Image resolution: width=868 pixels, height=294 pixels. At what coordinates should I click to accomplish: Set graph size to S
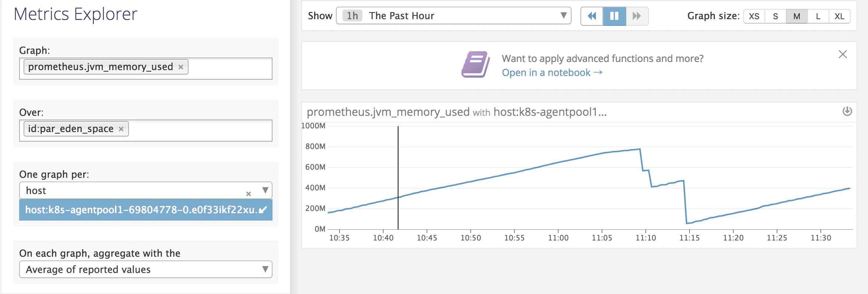776,16
